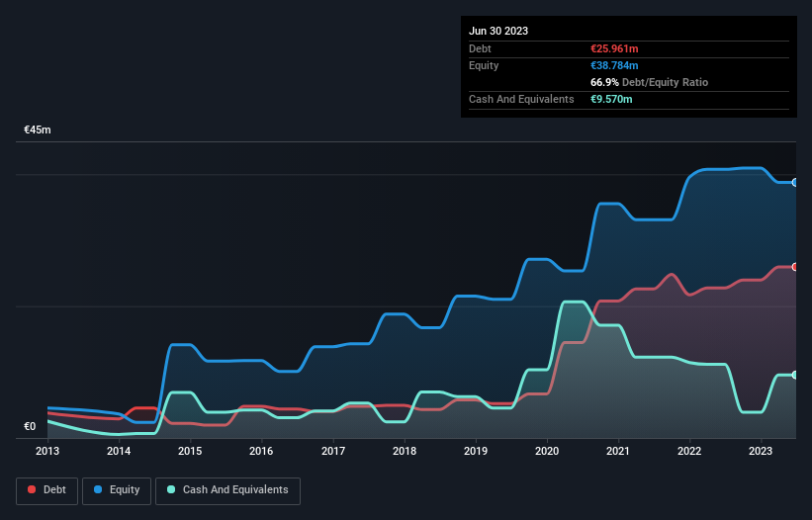This screenshot has height=520, width=812.
Task: Select the 2016 x-axis label
Action: pyautogui.click(x=261, y=451)
